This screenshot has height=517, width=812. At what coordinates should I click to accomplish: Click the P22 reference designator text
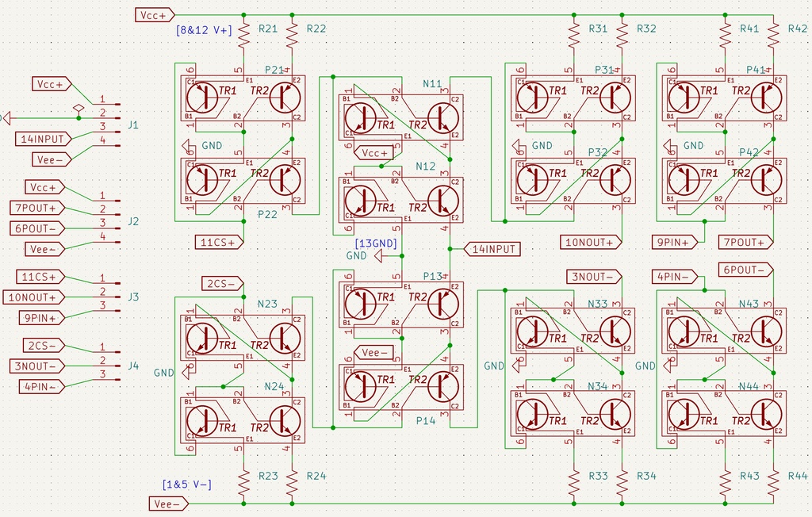click(x=267, y=214)
